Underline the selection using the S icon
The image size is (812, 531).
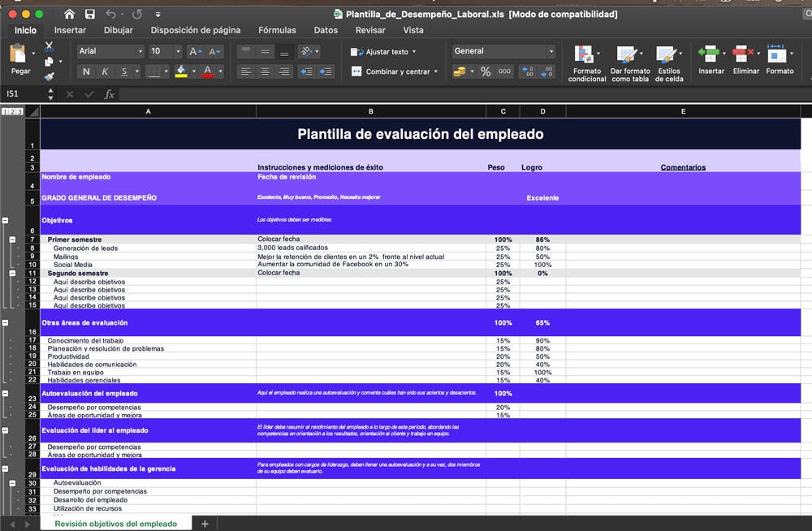coord(124,71)
